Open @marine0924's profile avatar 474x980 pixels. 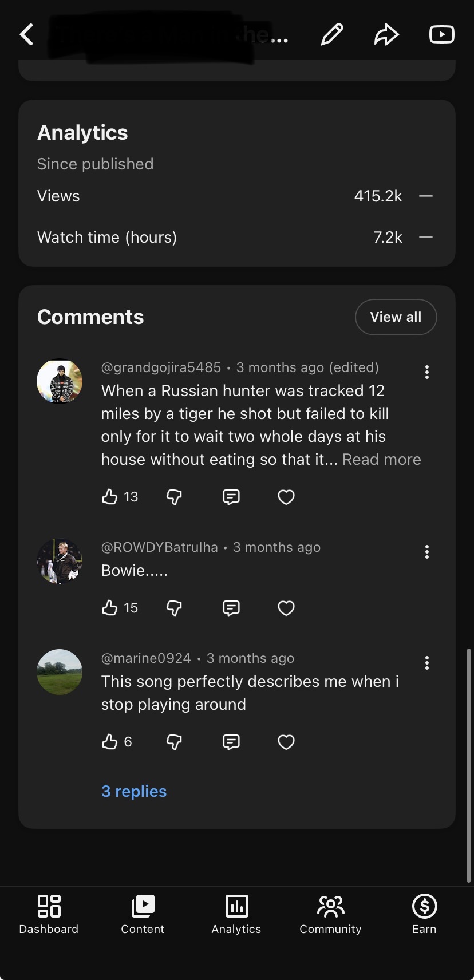click(60, 672)
